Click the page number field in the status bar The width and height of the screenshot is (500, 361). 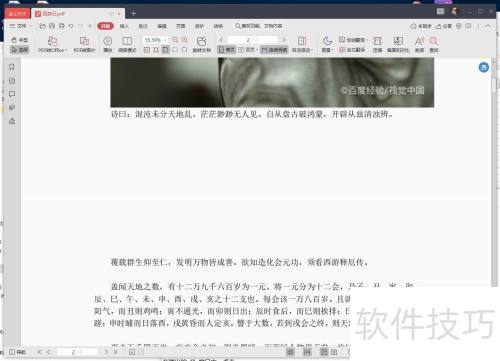tap(77, 352)
